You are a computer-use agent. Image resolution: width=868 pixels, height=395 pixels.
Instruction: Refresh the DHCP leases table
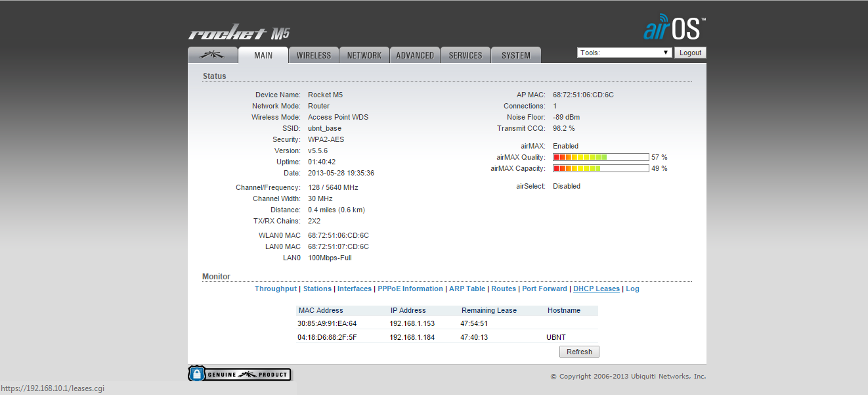pyautogui.click(x=579, y=352)
